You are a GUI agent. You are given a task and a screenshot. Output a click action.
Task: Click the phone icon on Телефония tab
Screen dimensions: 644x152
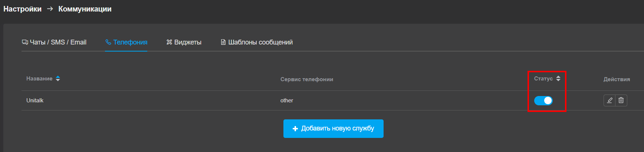point(108,42)
